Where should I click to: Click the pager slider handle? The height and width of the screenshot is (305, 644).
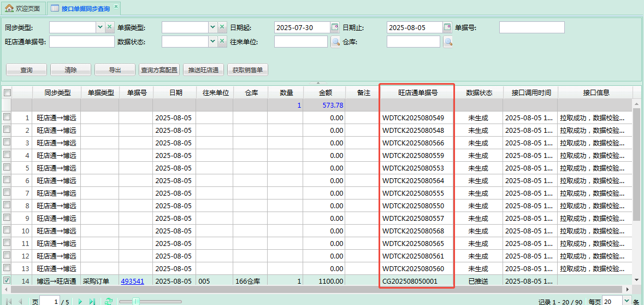(x=136, y=301)
